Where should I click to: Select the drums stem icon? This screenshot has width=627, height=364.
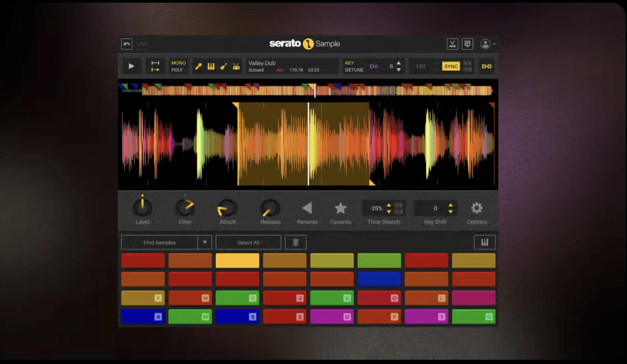[236, 66]
